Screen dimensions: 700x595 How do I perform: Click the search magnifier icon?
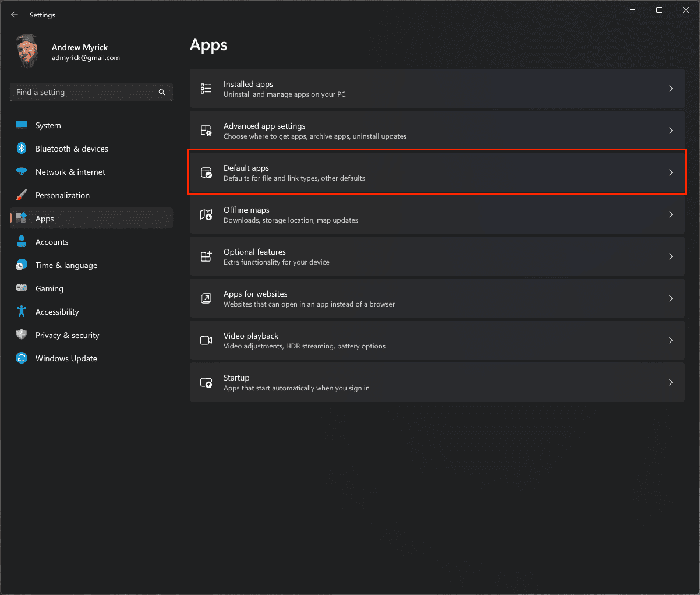pos(162,92)
